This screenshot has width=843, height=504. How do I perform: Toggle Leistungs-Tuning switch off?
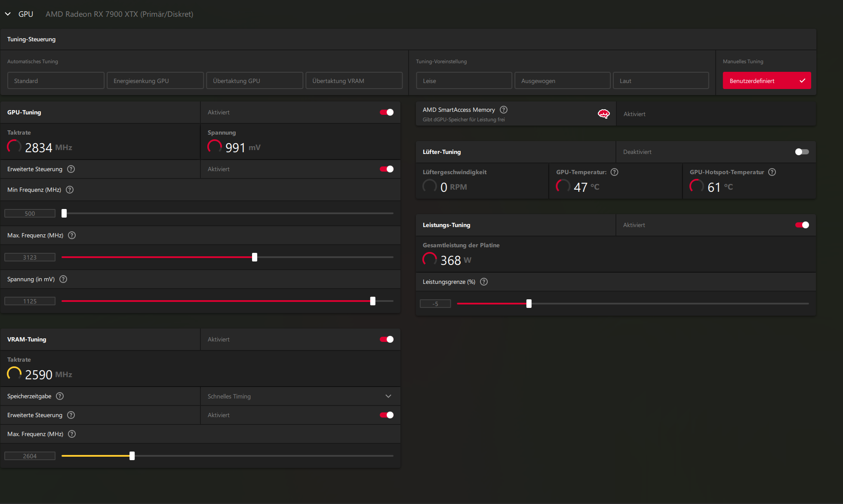point(802,225)
